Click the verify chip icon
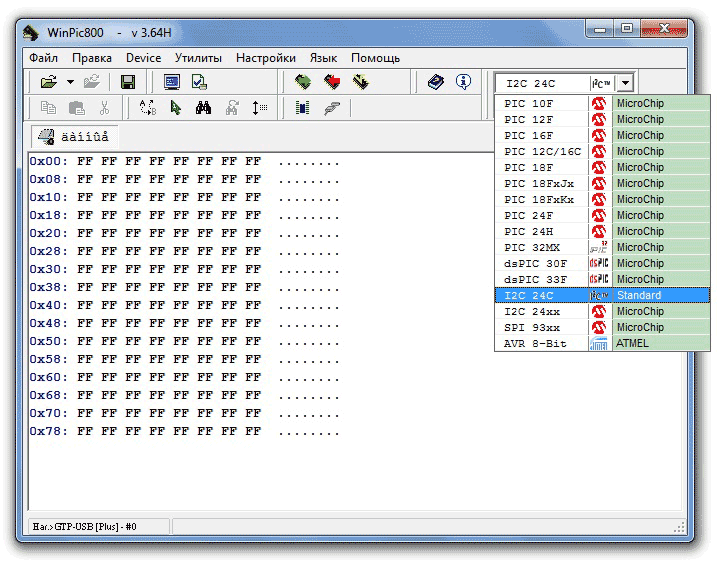 tap(361, 82)
